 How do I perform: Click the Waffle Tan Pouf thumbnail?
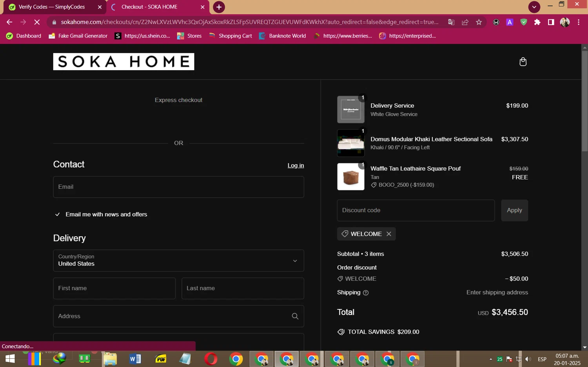click(x=350, y=177)
